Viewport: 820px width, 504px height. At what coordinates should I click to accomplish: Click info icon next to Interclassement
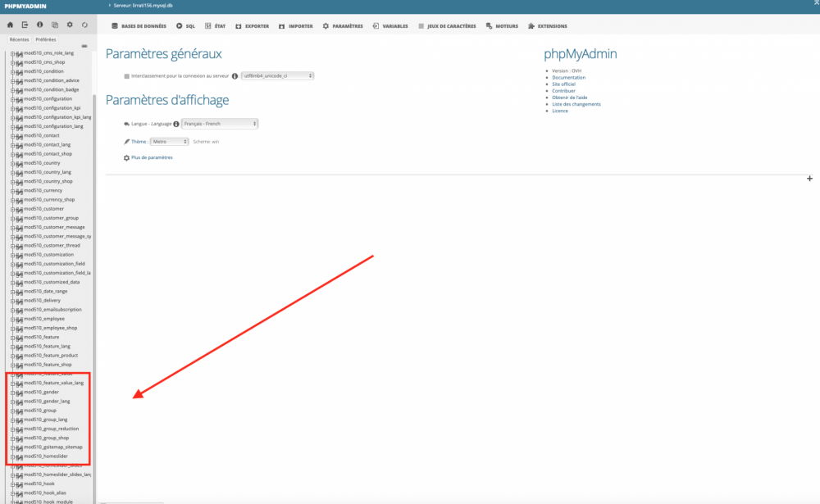point(235,76)
